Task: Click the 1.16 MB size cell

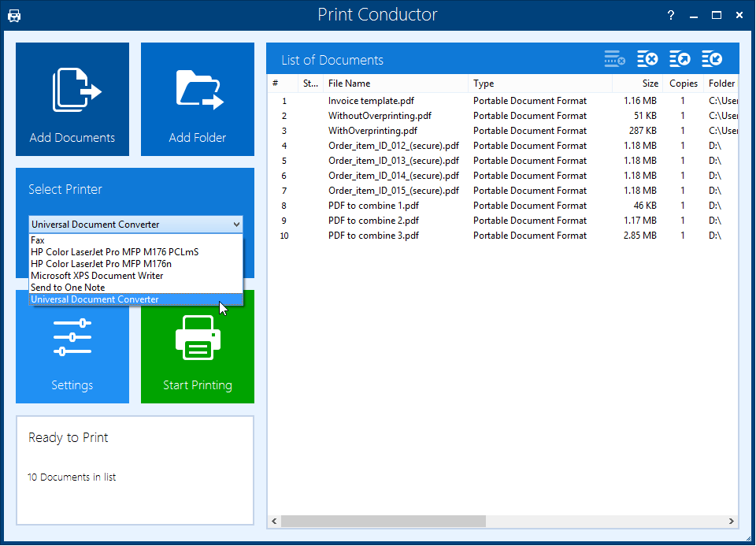Action: (x=639, y=101)
